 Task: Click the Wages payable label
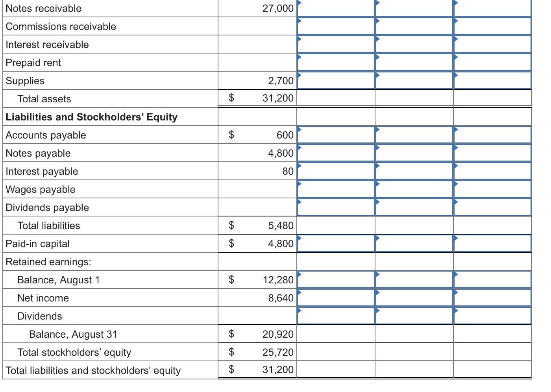coord(41,189)
